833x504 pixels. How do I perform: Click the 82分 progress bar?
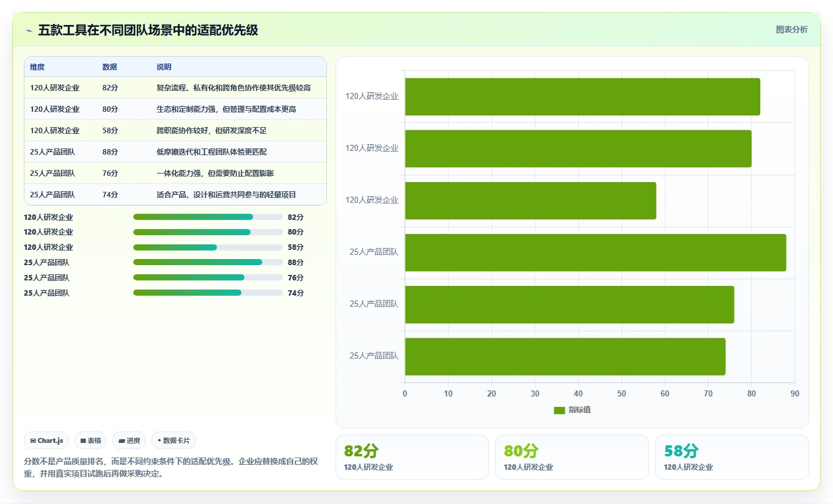point(208,217)
